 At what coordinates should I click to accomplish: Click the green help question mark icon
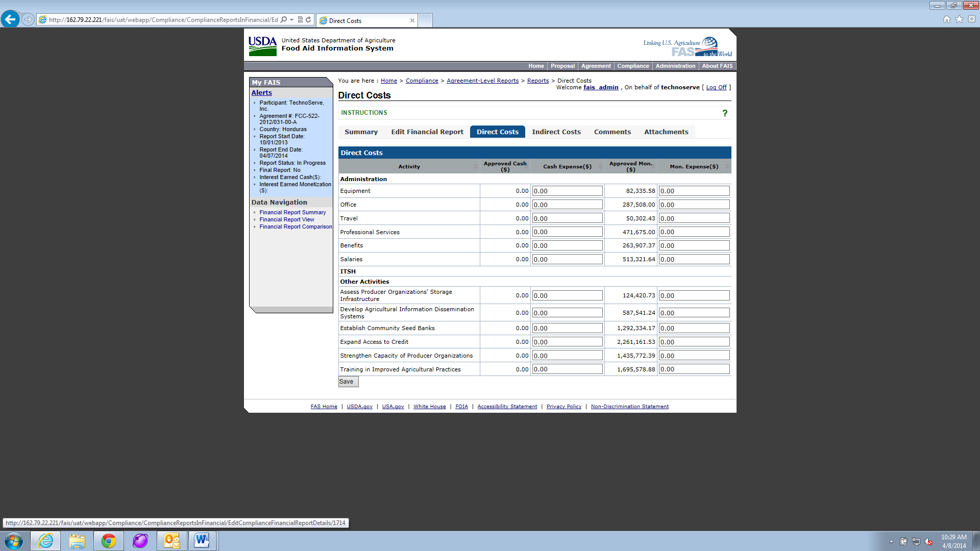(724, 113)
